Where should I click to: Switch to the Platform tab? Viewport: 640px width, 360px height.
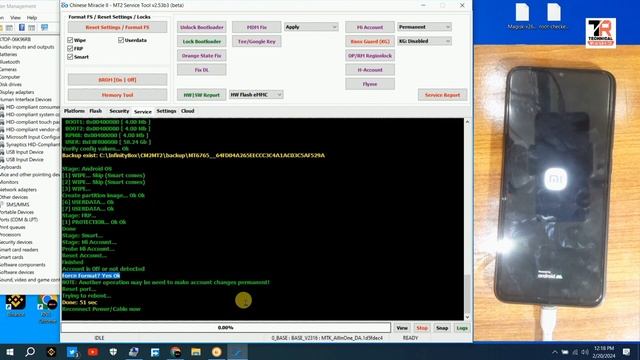pos(74,111)
